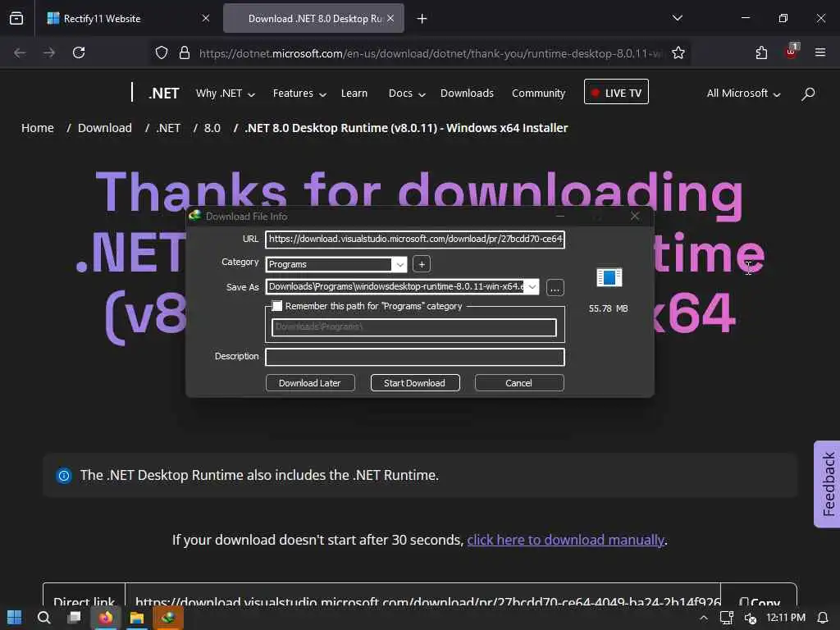The height and width of the screenshot is (630, 840).
Task: Expand the All Microsoft menu
Action: pos(743,94)
